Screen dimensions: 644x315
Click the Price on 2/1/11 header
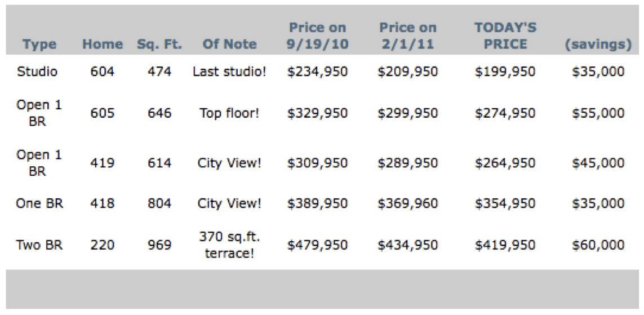pos(408,36)
